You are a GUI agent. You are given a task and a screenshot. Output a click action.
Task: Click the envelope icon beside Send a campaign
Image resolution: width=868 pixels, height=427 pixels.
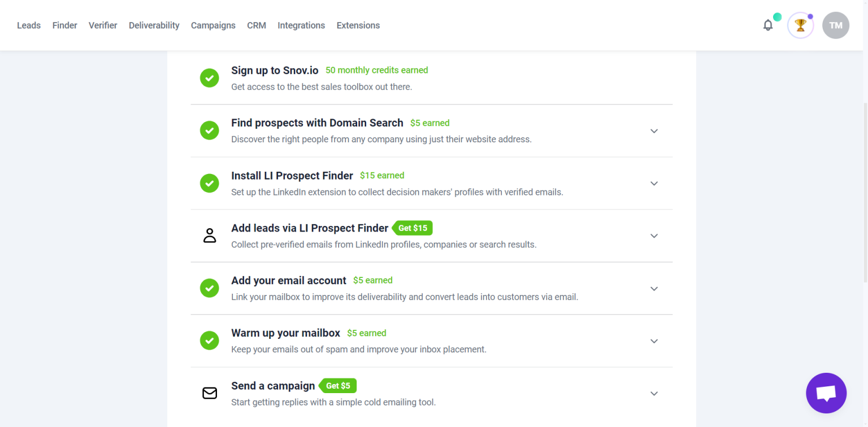[x=210, y=393]
